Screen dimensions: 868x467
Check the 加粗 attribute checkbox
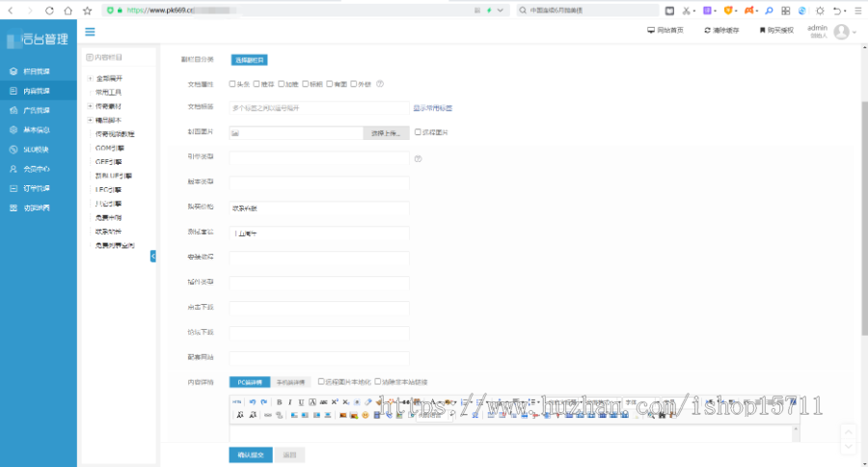(x=282, y=84)
